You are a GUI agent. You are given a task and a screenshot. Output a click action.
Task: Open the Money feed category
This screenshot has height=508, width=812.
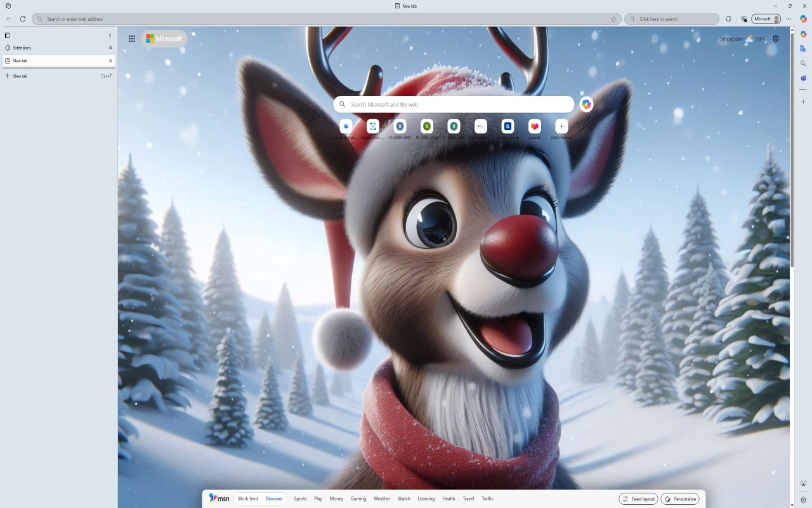tap(336, 499)
